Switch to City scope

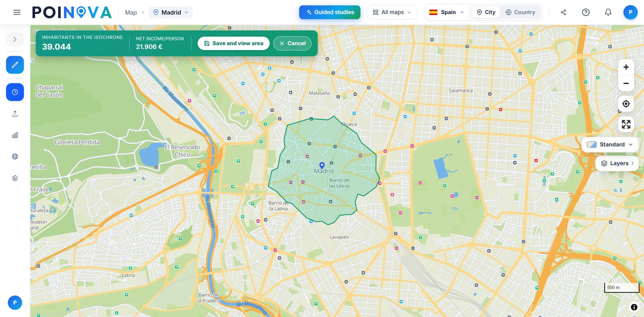pos(486,12)
